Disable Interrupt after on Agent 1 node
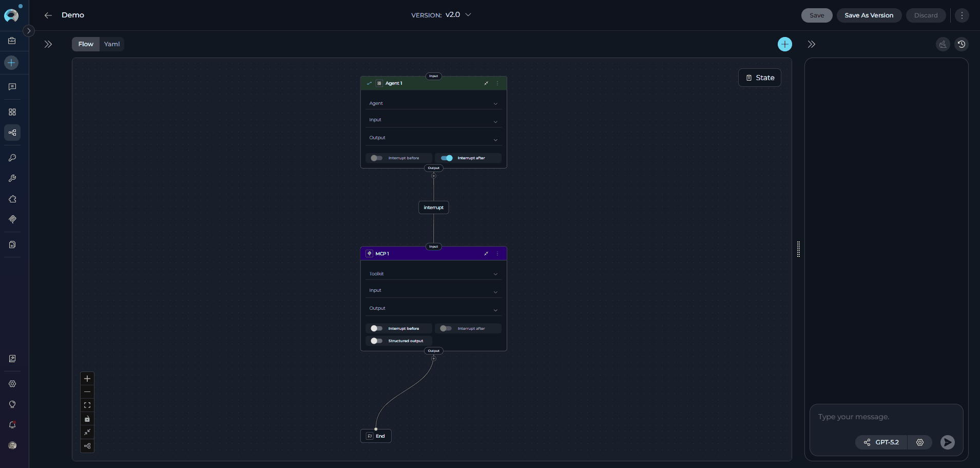This screenshot has height=468, width=980. tap(446, 158)
